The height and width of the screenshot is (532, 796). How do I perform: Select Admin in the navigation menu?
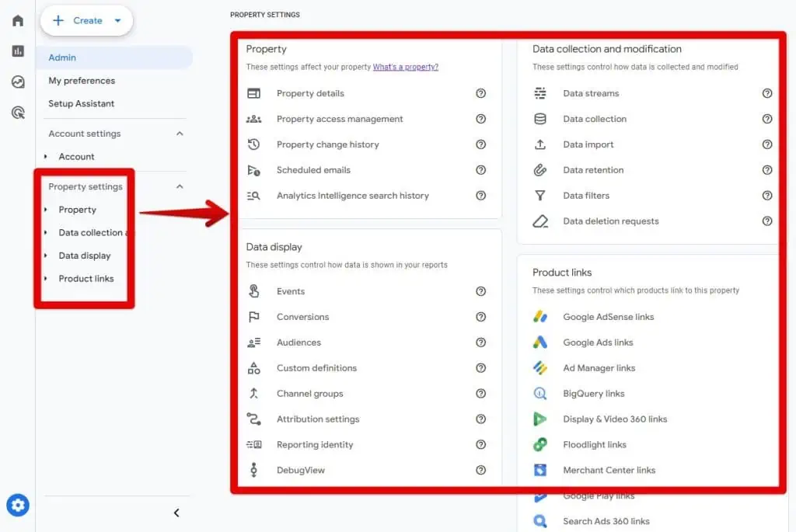(62, 57)
